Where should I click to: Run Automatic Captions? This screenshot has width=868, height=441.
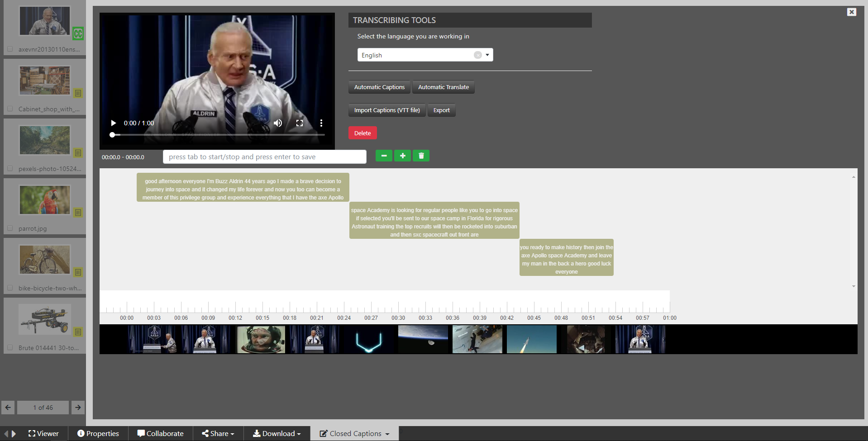(x=379, y=87)
